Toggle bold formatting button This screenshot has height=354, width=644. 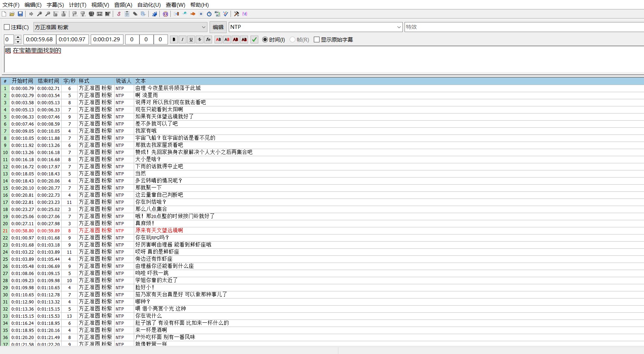coord(174,39)
